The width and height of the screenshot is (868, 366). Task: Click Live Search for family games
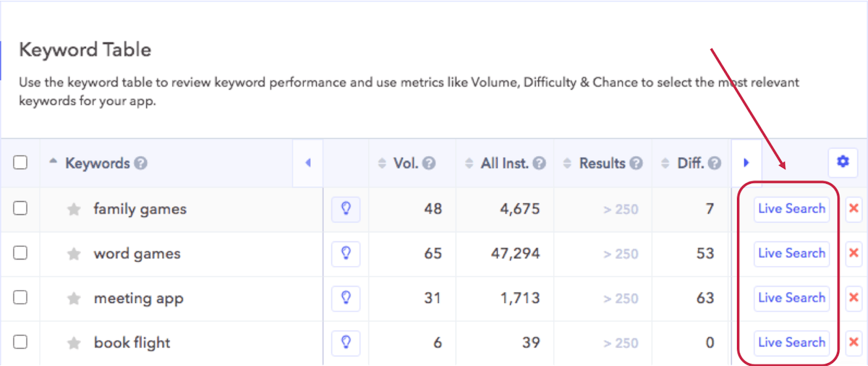click(x=791, y=209)
